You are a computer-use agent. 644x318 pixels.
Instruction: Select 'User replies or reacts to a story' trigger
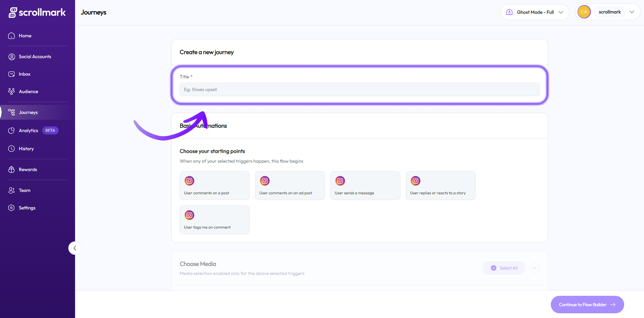pos(440,186)
